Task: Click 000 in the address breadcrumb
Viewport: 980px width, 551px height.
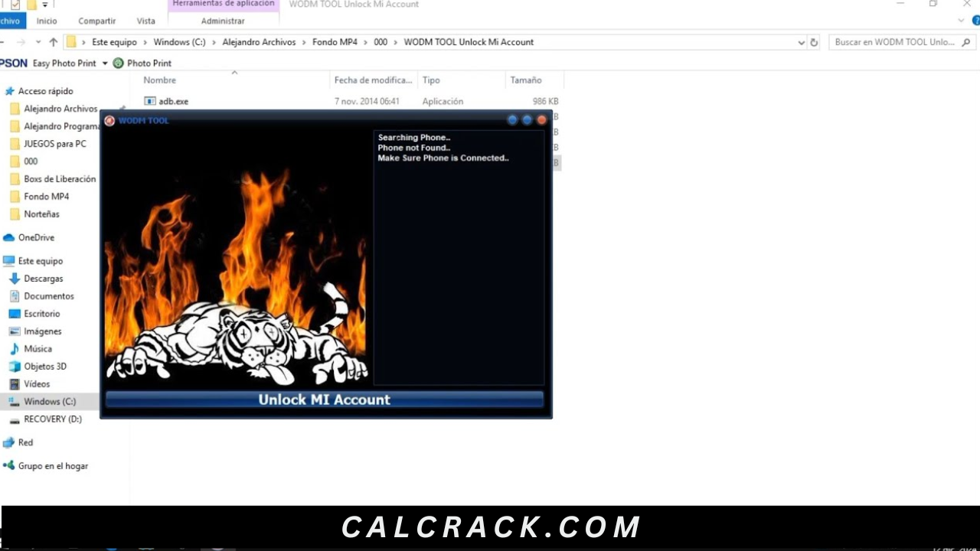Action: pos(381,42)
